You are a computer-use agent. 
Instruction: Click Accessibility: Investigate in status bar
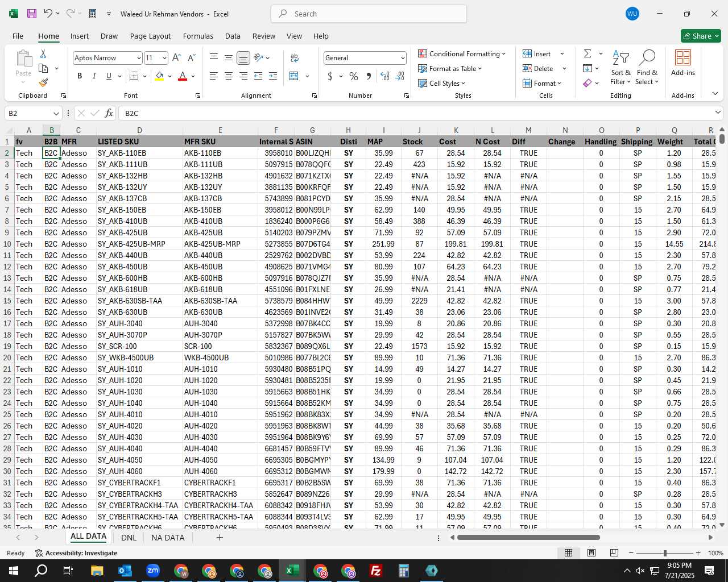pos(76,552)
